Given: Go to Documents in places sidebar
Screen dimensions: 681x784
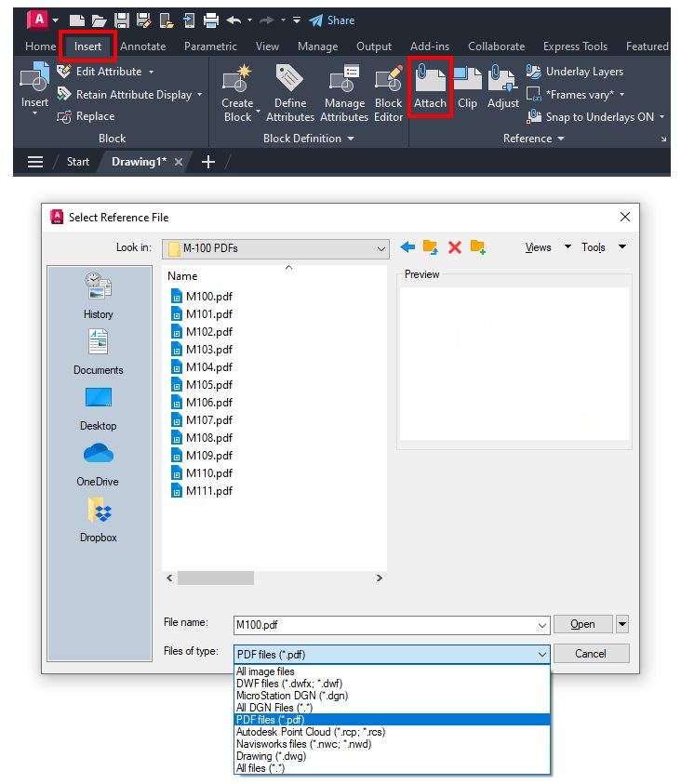Looking at the screenshot, I should coord(98,352).
